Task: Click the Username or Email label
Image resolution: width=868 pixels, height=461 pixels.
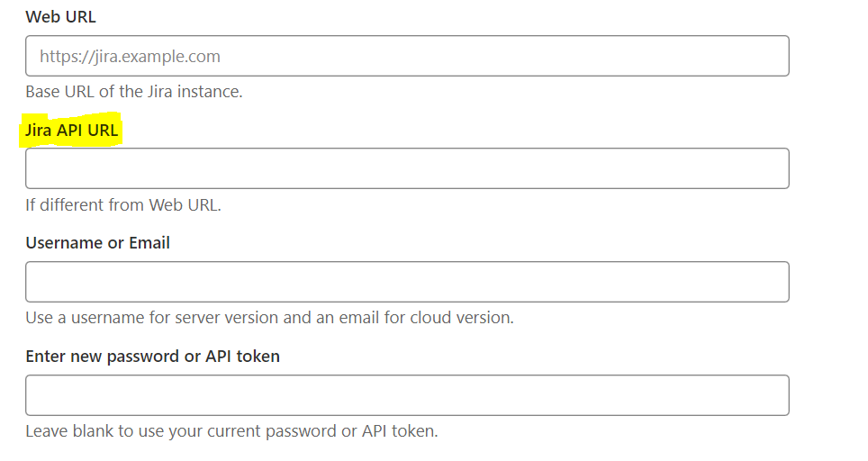Action: coord(97,242)
